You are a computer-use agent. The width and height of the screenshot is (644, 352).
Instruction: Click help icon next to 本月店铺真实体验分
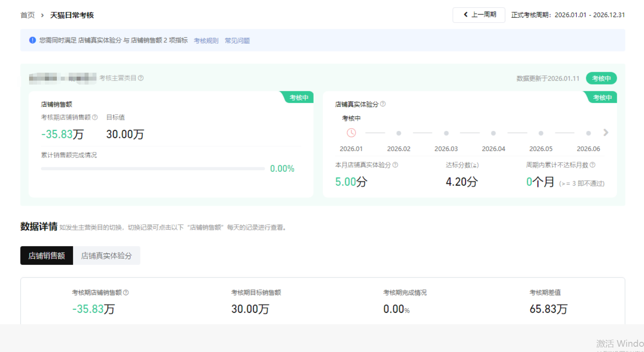(x=395, y=165)
